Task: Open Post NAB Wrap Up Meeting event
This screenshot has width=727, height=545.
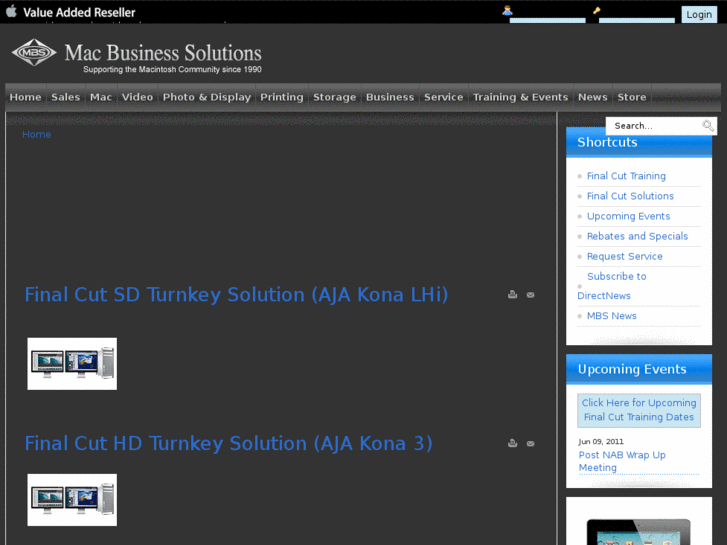Action: (621, 461)
